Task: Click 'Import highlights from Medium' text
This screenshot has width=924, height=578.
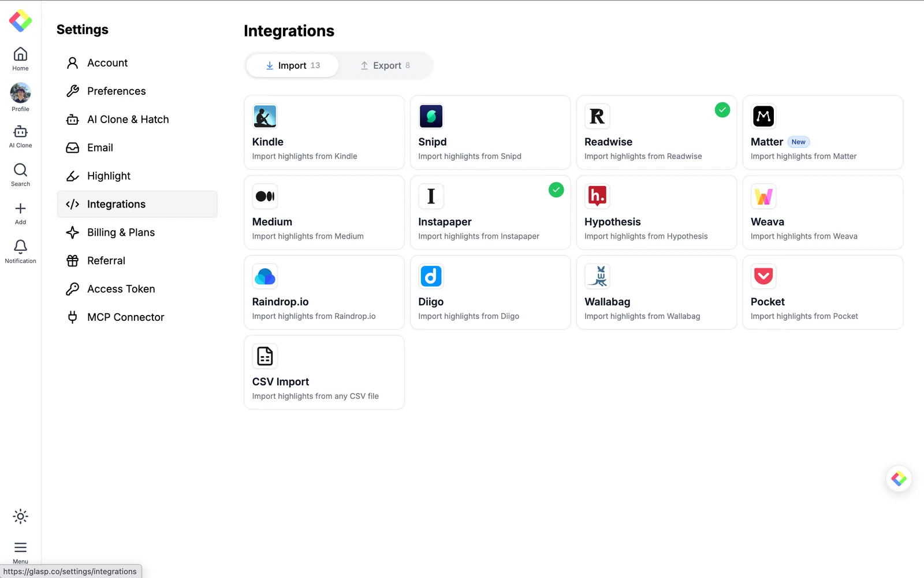Action: 308,236
